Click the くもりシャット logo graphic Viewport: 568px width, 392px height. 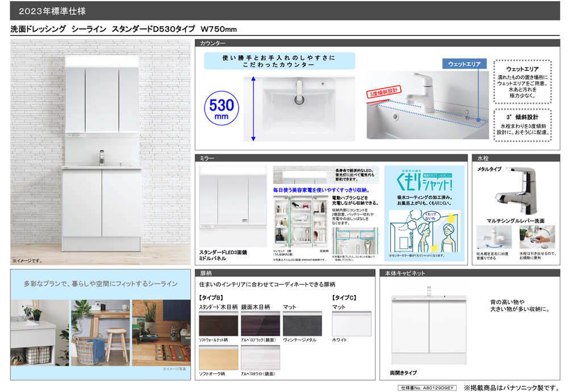click(x=424, y=181)
